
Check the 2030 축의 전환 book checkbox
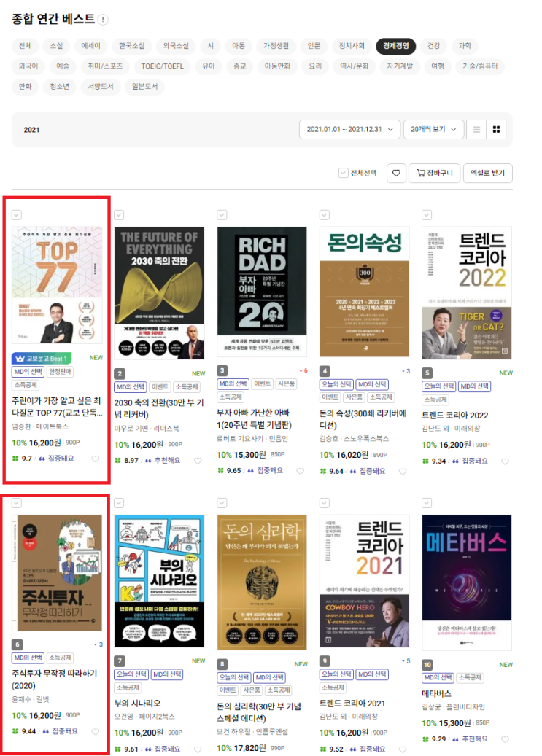pos(119,214)
